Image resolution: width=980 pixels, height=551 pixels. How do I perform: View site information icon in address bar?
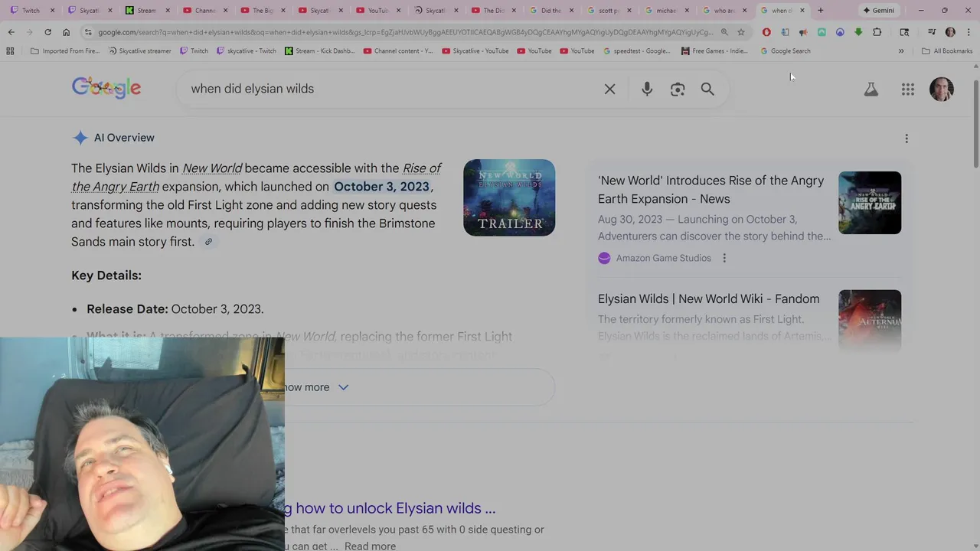(x=88, y=32)
